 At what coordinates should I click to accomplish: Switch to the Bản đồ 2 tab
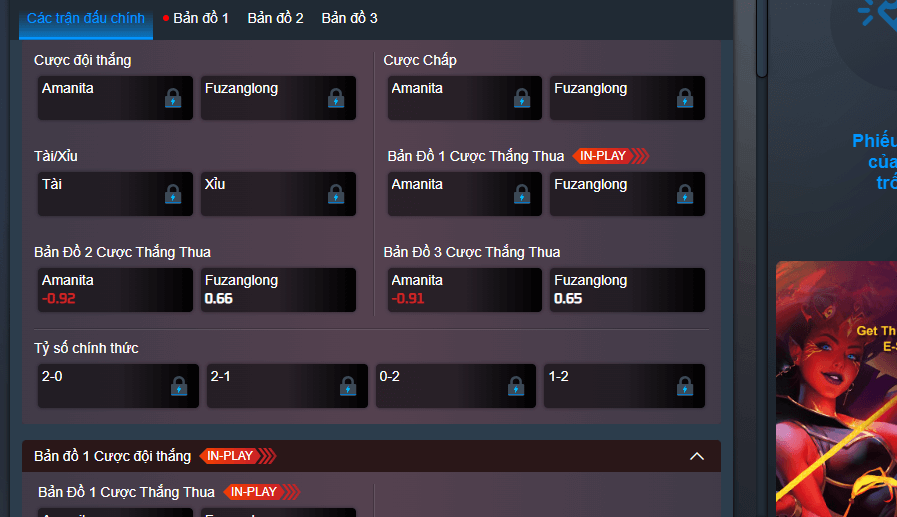pyautogui.click(x=275, y=18)
